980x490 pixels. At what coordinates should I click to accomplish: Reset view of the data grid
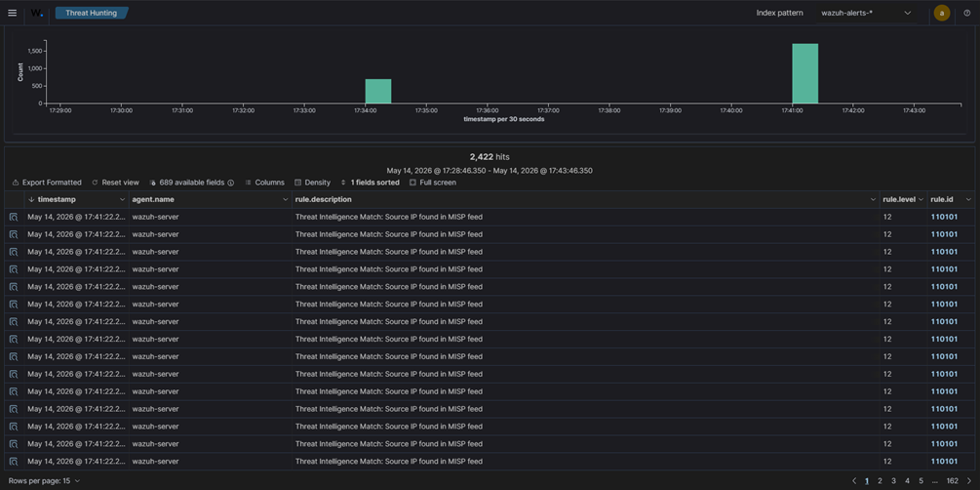pos(115,183)
